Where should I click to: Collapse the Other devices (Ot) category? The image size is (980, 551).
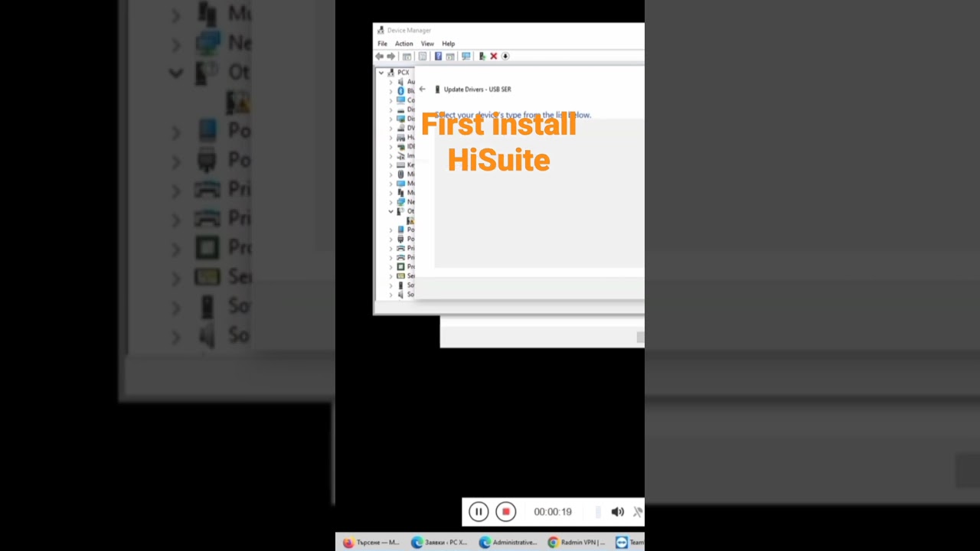coord(390,211)
